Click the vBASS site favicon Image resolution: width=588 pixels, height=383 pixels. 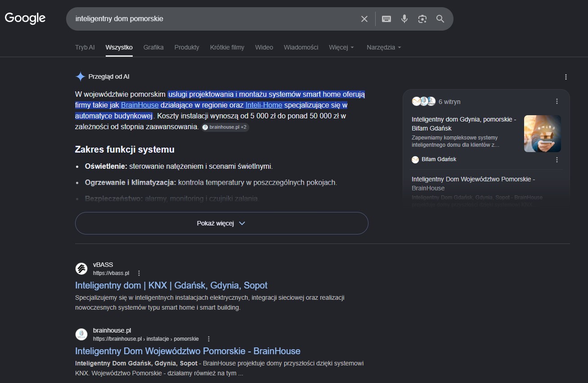[x=81, y=269]
